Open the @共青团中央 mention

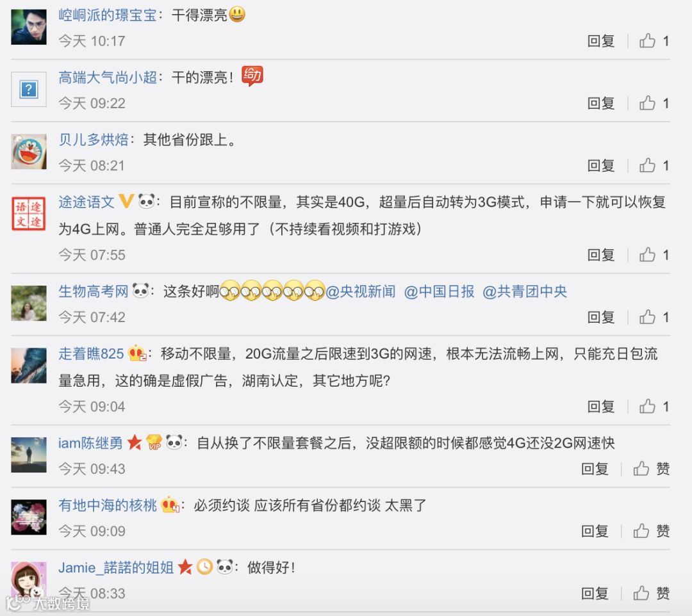point(525,291)
